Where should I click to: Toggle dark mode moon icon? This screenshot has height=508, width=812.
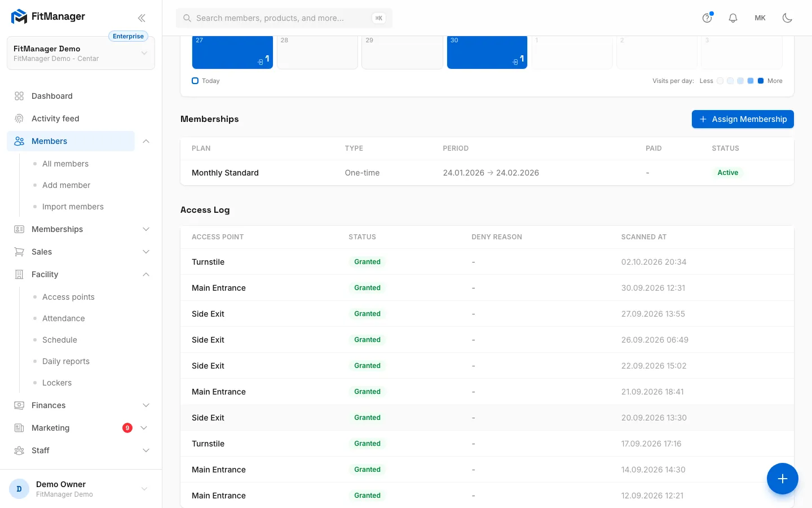[788, 18]
